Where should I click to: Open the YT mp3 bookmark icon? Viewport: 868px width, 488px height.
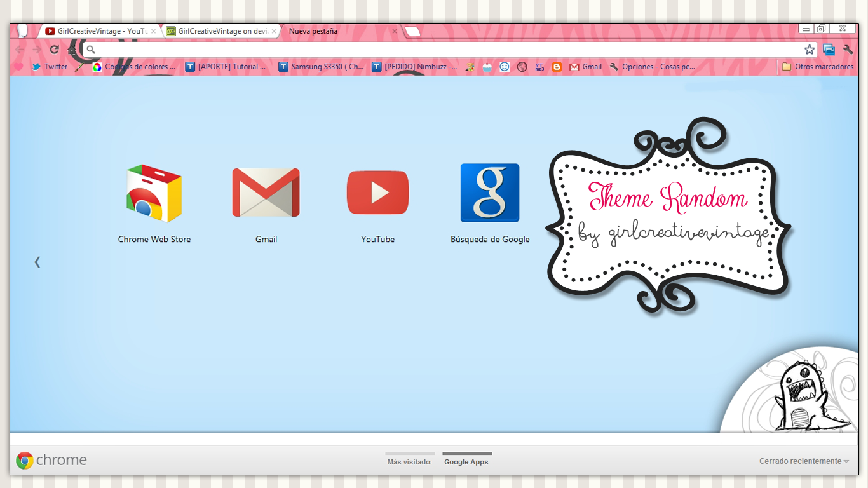click(x=539, y=67)
